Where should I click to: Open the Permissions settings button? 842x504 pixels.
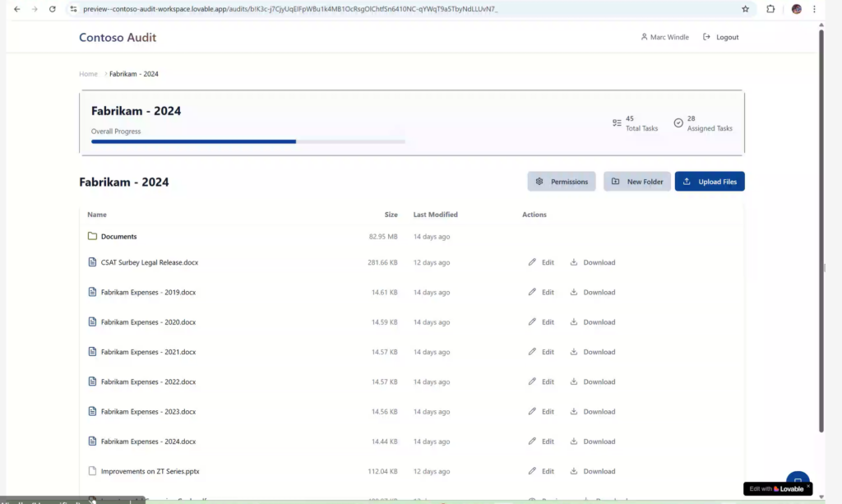(x=561, y=182)
